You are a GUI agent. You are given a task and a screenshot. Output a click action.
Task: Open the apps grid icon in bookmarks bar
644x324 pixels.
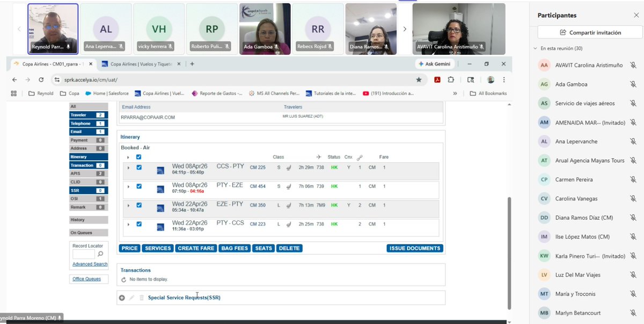[14, 93]
